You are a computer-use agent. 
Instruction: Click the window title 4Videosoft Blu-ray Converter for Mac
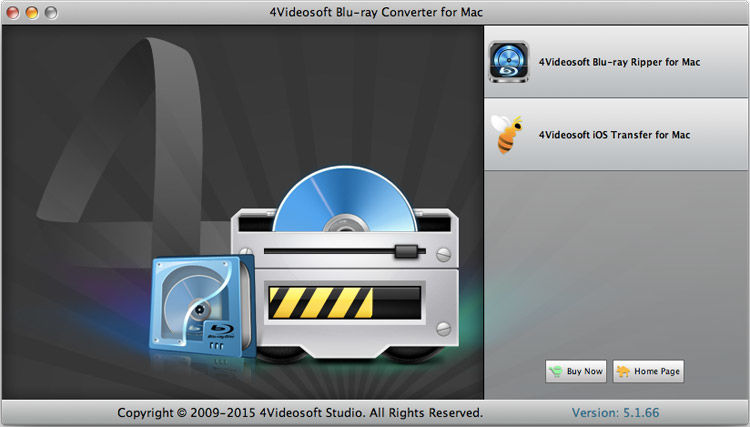[376, 12]
